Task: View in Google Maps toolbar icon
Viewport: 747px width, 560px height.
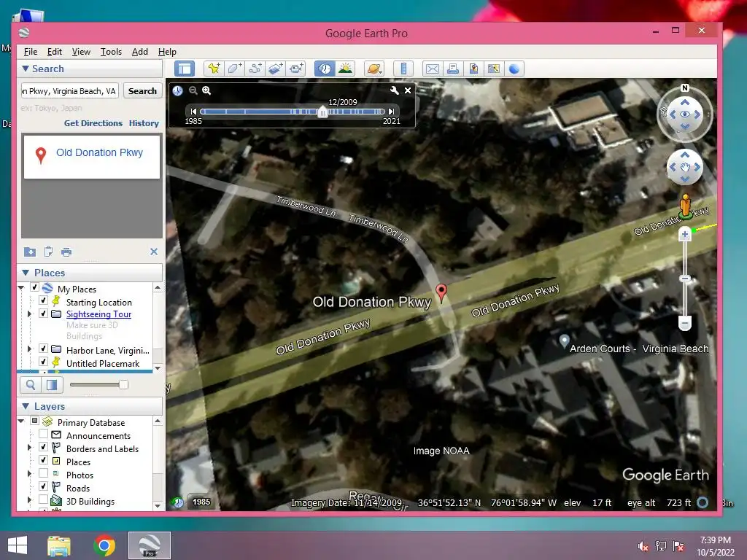Action: click(x=494, y=69)
